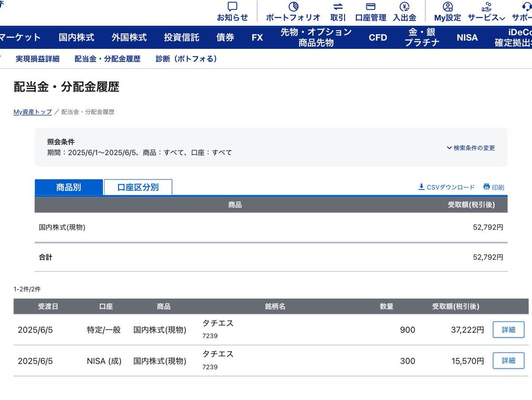
Task: Switch to the 口座区分別 tab
Action: pyautogui.click(x=138, y=187)
